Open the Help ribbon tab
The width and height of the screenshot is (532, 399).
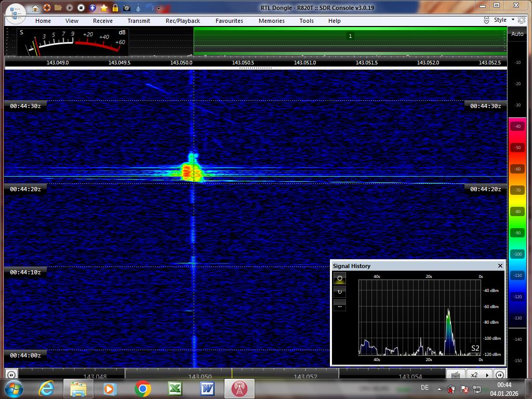pyautogui.click(x=335, y=21)
